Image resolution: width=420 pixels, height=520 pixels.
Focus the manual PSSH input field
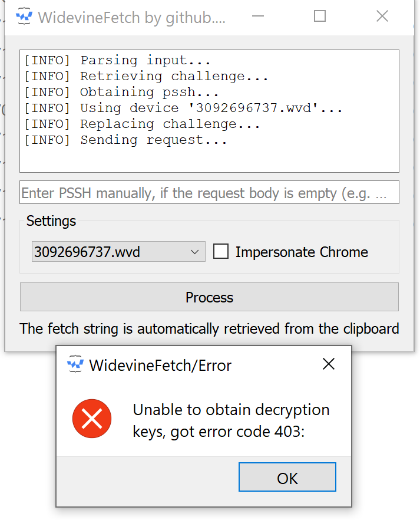(209, 193)
